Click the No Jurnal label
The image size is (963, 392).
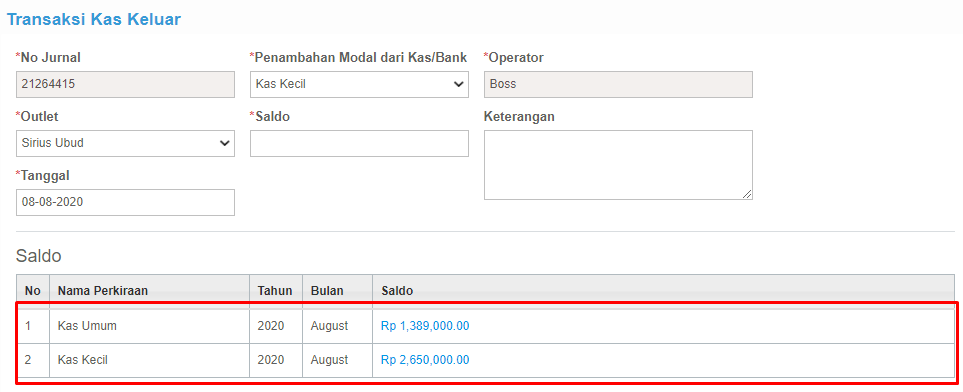48,58
